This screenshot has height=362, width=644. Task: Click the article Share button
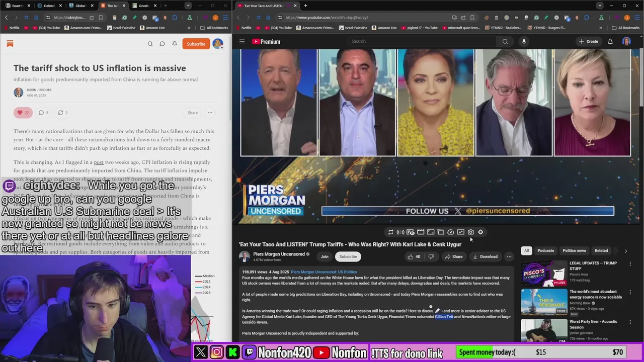193,113
